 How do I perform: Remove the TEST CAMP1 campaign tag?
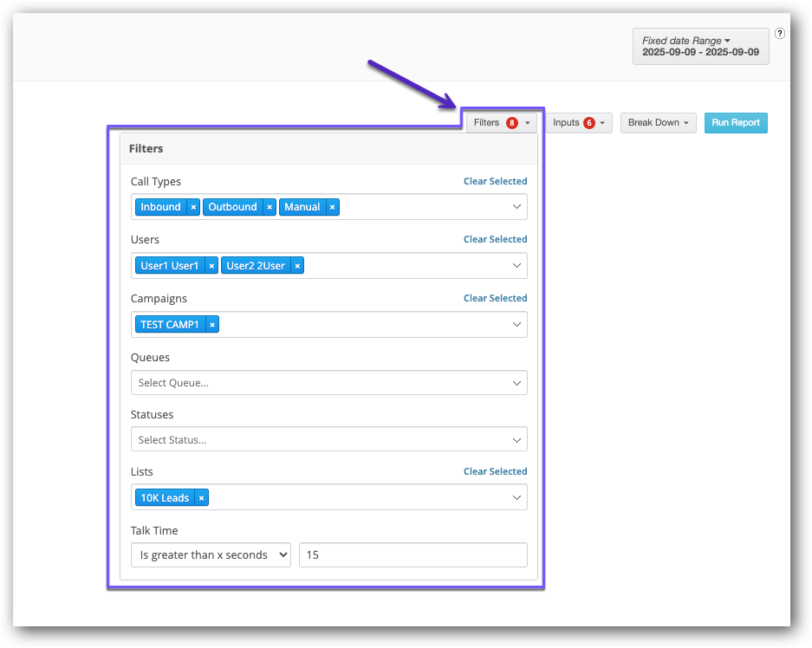(x=212, y=325)
